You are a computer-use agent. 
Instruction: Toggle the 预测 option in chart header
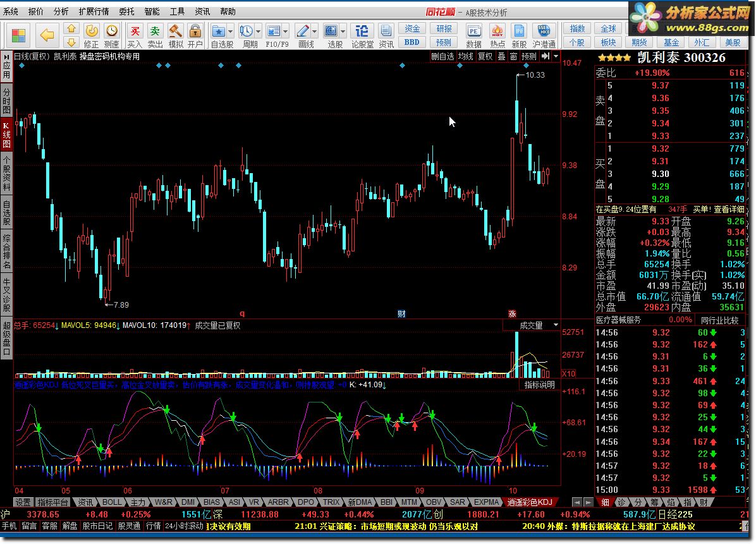click(529, 56)
